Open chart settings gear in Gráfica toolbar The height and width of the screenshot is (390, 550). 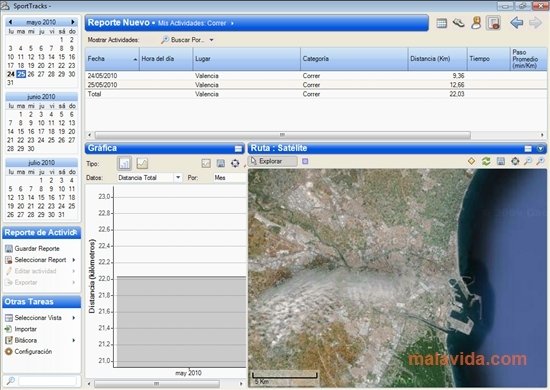(x=235, y=163)
